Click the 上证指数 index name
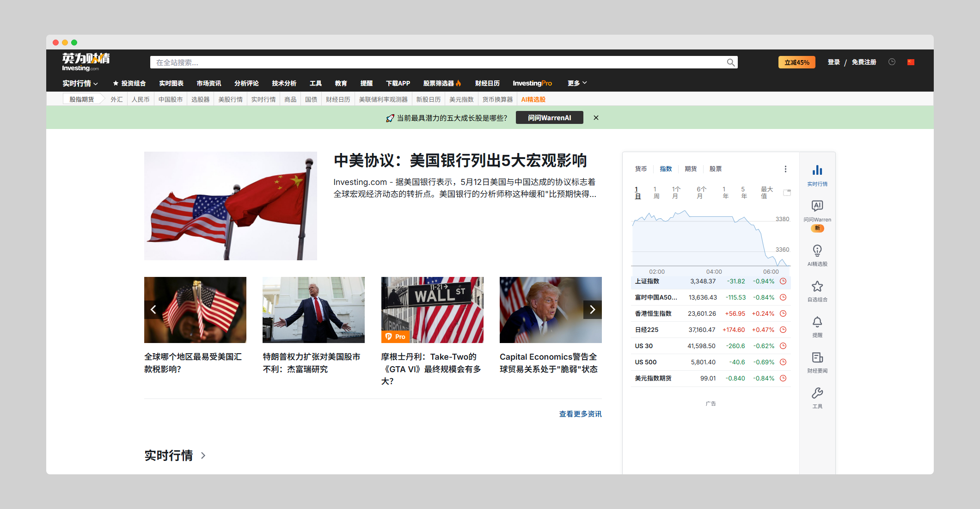The height and width of the screenshot is (509, 980). tap(647, 281)
